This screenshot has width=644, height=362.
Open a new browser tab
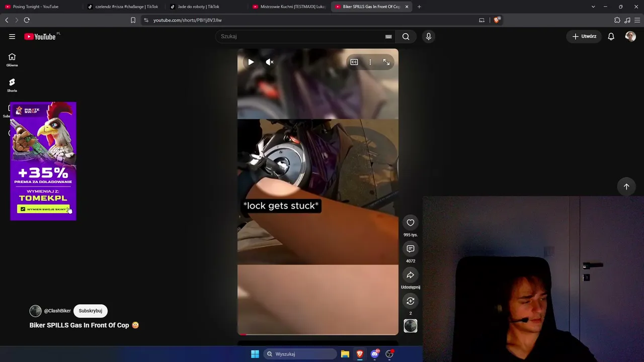(x=419, y=7)
